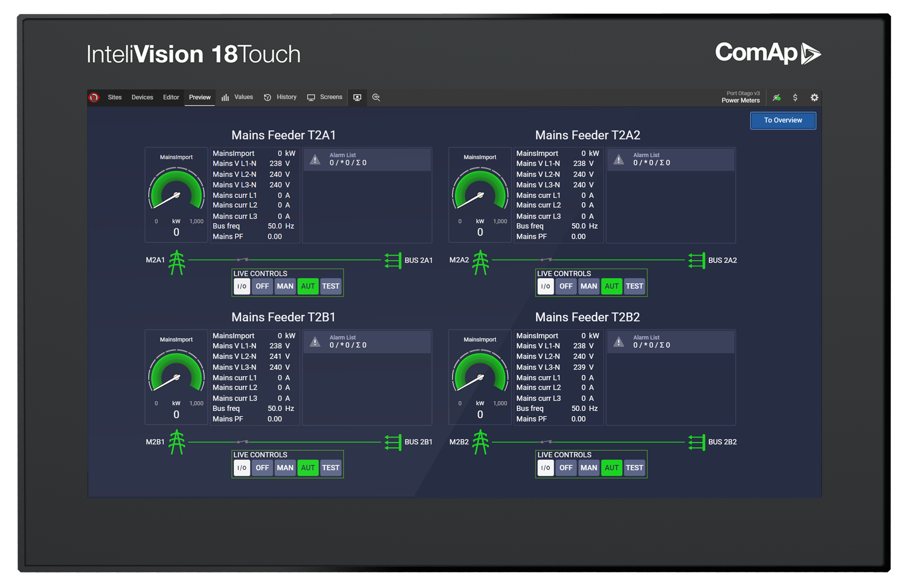
Task: Click T2B2 Mains V L3-N value 239 V
Action: pos(583,368)
